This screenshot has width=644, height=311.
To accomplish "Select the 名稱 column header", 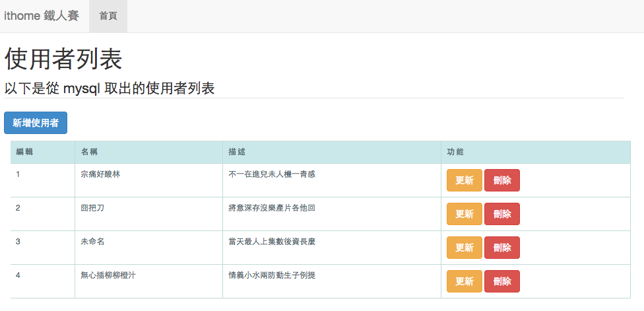I will click(90, 152).
